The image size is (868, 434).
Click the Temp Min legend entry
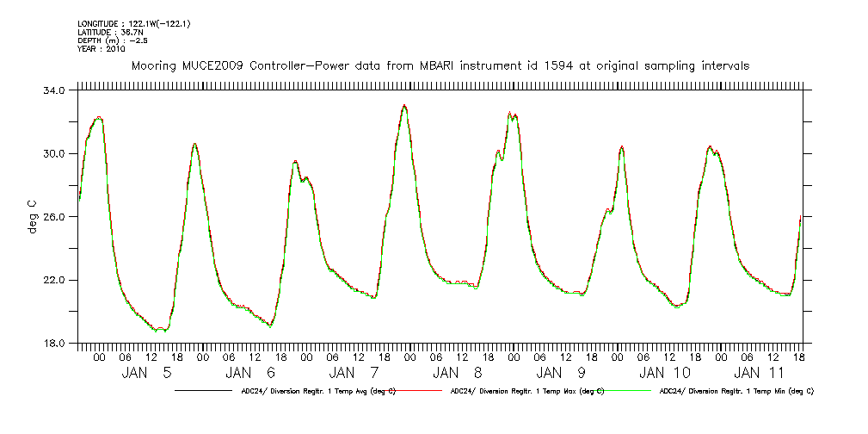click(x=736, y=391)
